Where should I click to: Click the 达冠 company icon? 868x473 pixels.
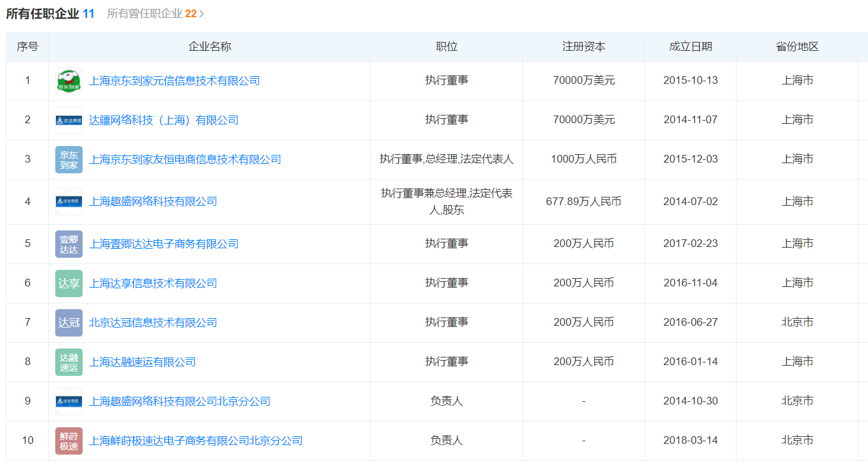pyautogui.click(x=69, y=323)
